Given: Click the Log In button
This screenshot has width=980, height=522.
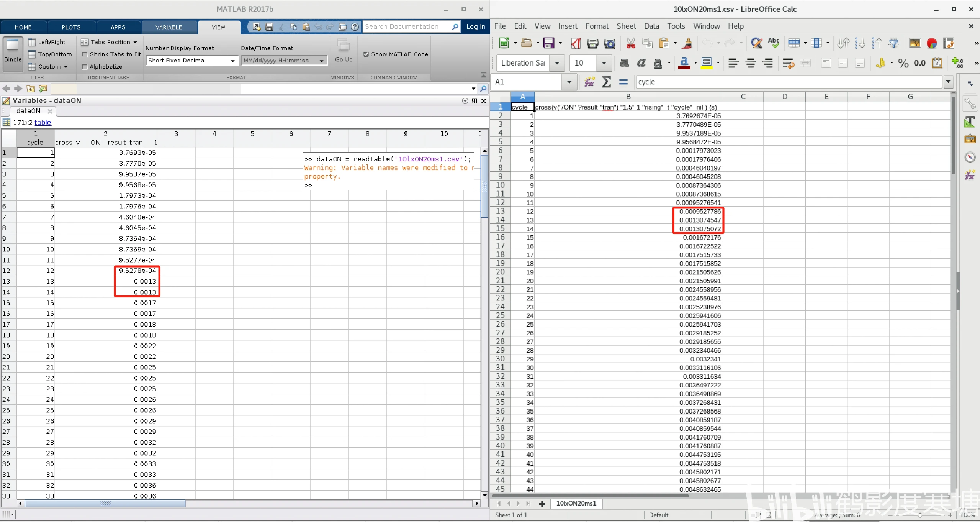Looking at the screenshot, I should pos(476,26).
